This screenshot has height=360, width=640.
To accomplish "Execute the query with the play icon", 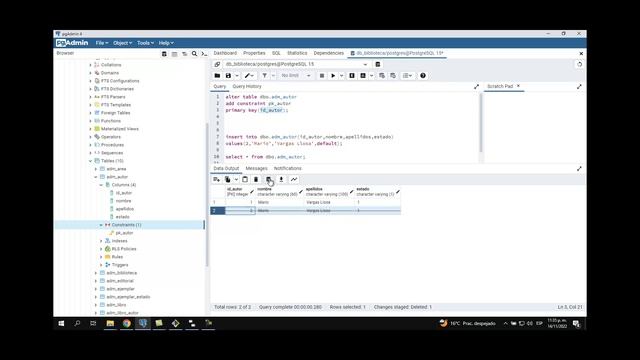I will [x=333, y=76].
